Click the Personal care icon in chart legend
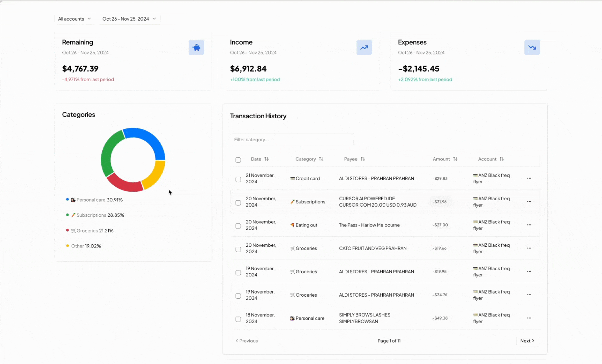The width and height of the screenshot is (602, 364). click(x=73, y=200)
